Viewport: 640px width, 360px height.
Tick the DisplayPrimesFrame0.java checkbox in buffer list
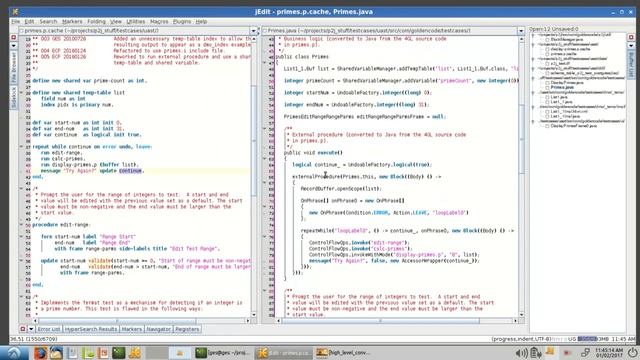click(x=547, y=126)
